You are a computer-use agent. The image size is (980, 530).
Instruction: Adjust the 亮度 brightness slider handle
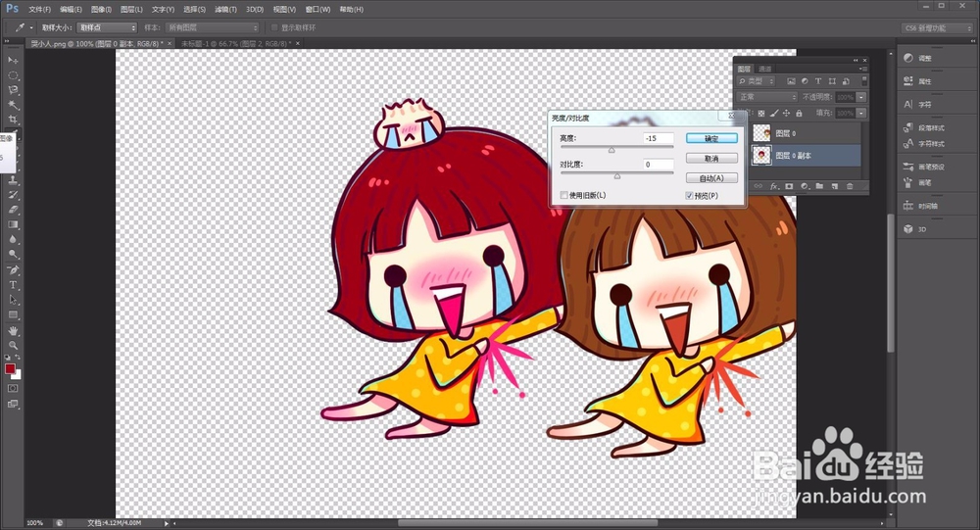pos(612,150)
